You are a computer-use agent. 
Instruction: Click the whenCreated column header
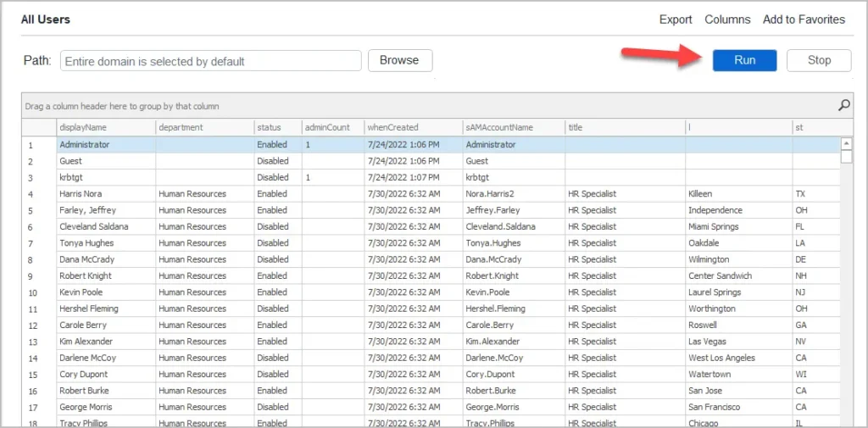pos(413,127)
